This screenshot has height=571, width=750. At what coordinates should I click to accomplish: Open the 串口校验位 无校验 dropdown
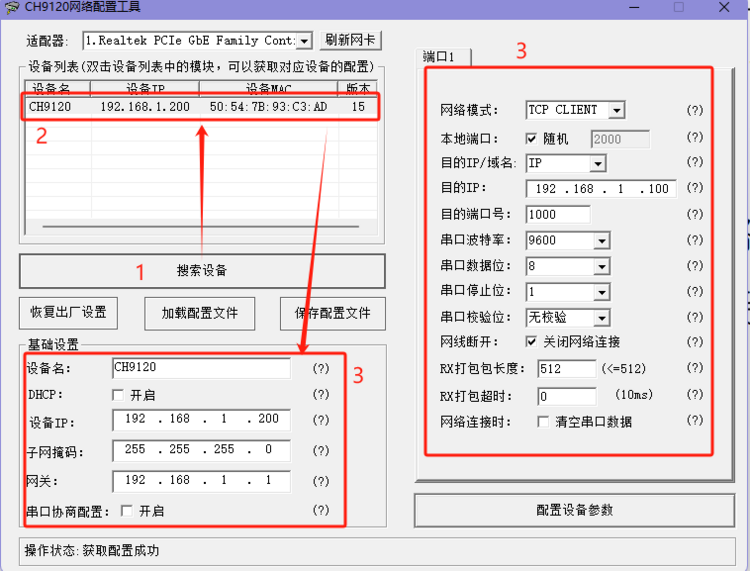click(602, 318)
